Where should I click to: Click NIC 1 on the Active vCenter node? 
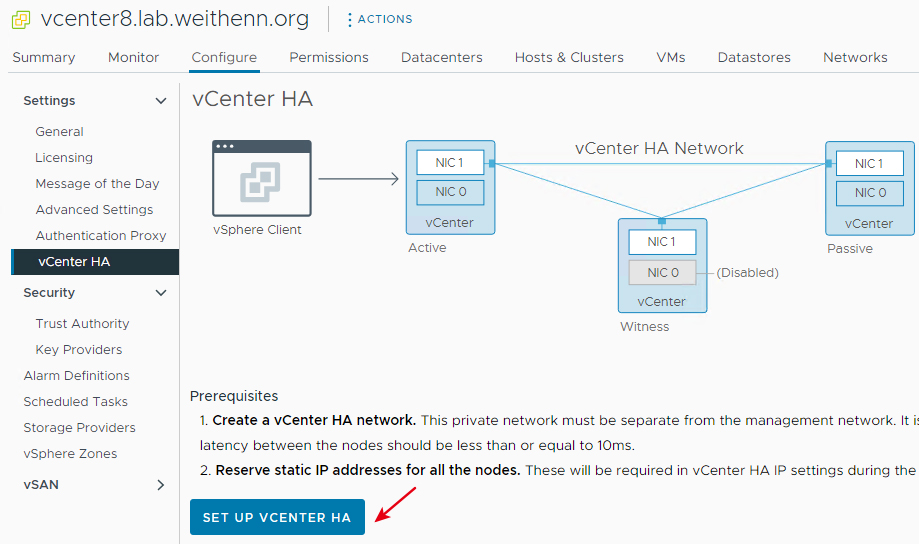(450, 162)
